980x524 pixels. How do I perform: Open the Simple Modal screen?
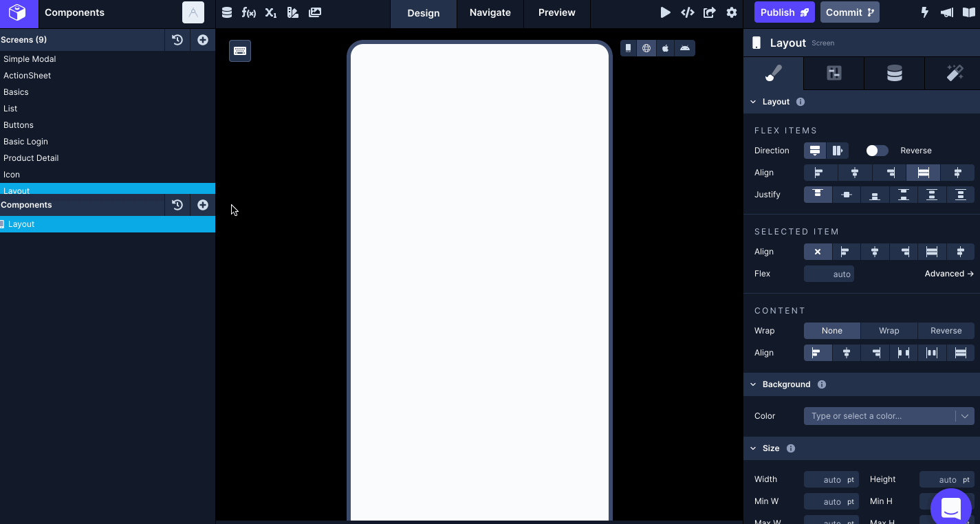point(107,59)
